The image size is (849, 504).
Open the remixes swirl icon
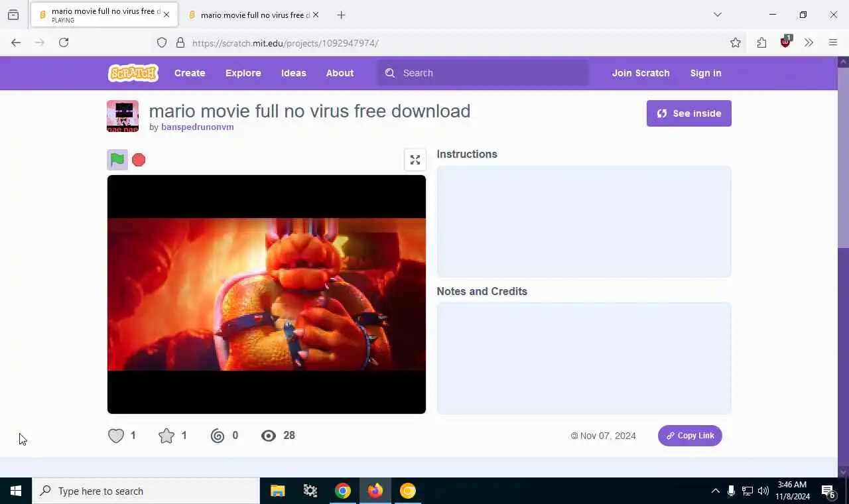pos(218,436)
